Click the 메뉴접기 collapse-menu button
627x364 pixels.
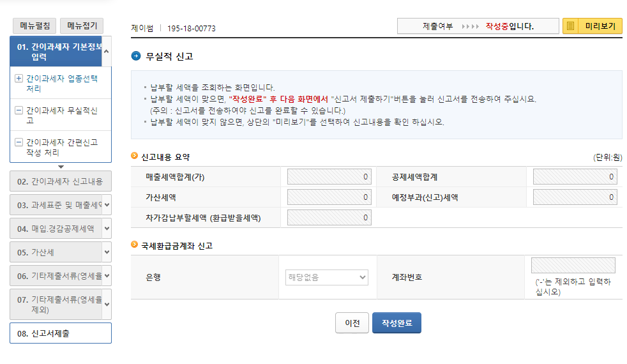pyautogui.click(x=82, y=26)
